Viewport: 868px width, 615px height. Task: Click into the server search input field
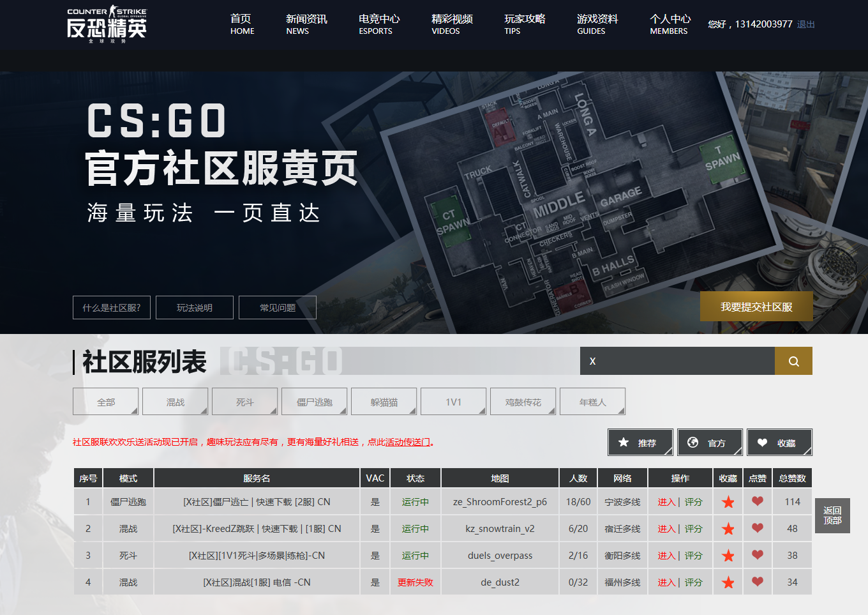click(677, 361)
